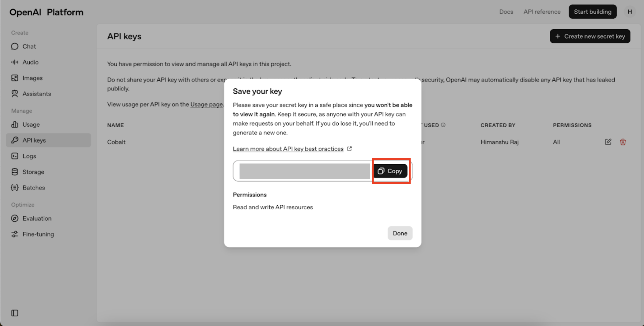Open the Assistants panel
This screenshot has height=326, width=644.
(14, 94)
